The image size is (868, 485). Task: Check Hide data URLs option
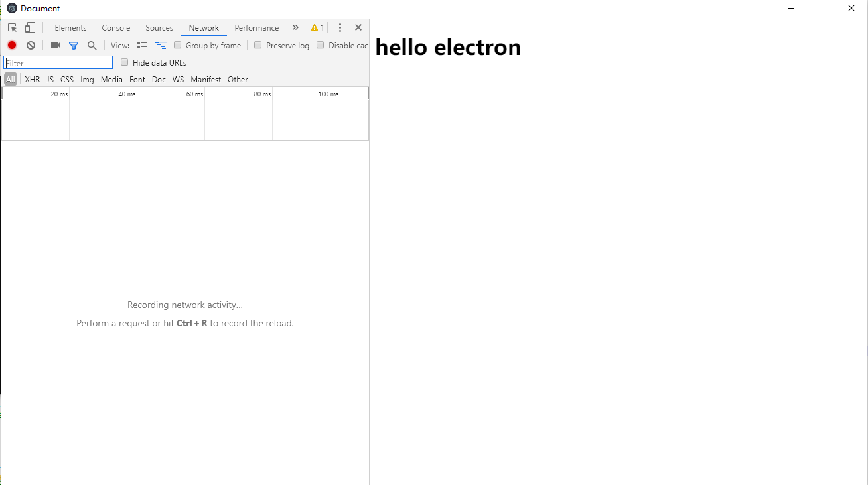coord(125,62)
